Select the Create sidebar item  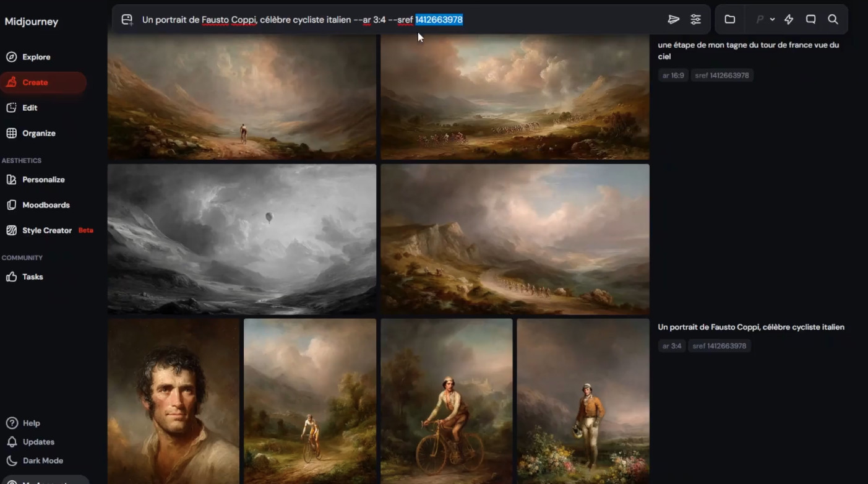tap(35, 82)
